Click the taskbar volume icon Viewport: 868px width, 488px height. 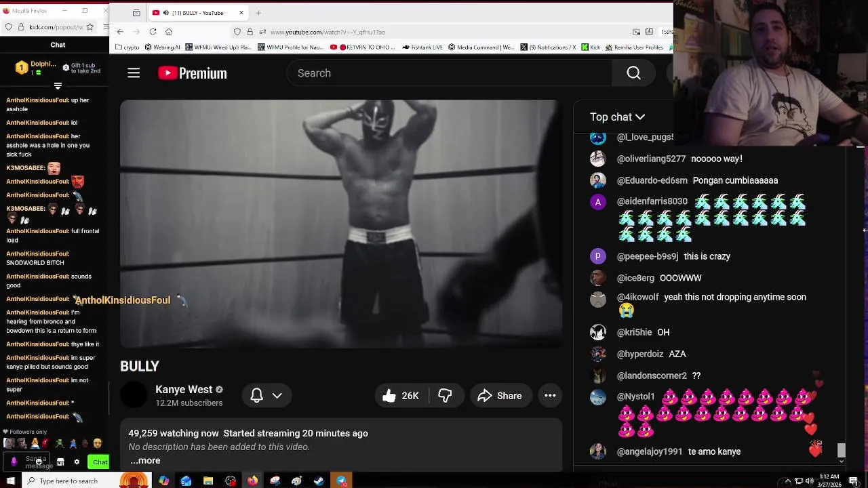tap(810, 481)
